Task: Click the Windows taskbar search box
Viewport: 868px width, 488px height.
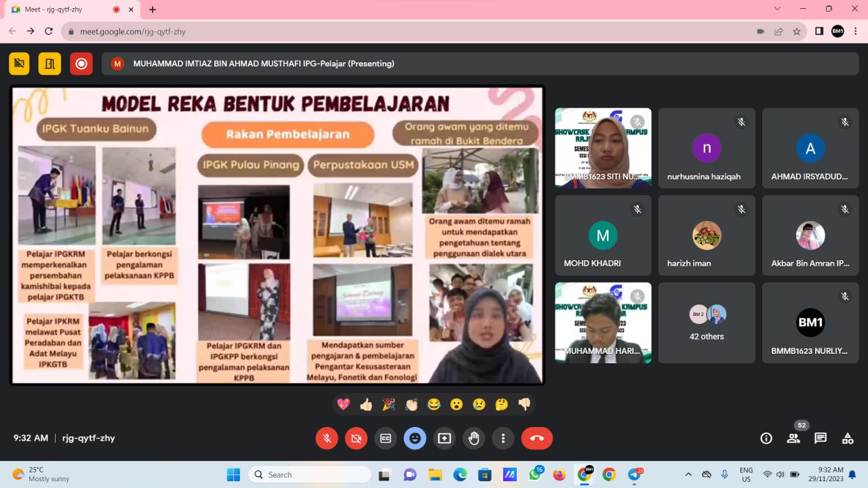Action: coord(309,474)
